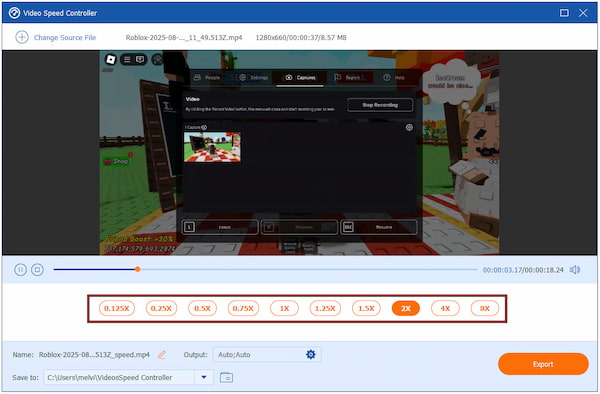Edit output name with pencil icon

[x=162, y=355]
